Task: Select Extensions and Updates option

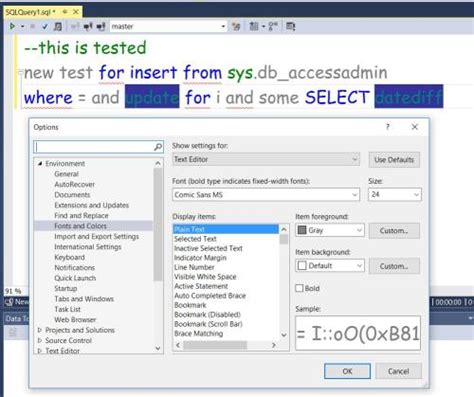Action: coord(91,205)
